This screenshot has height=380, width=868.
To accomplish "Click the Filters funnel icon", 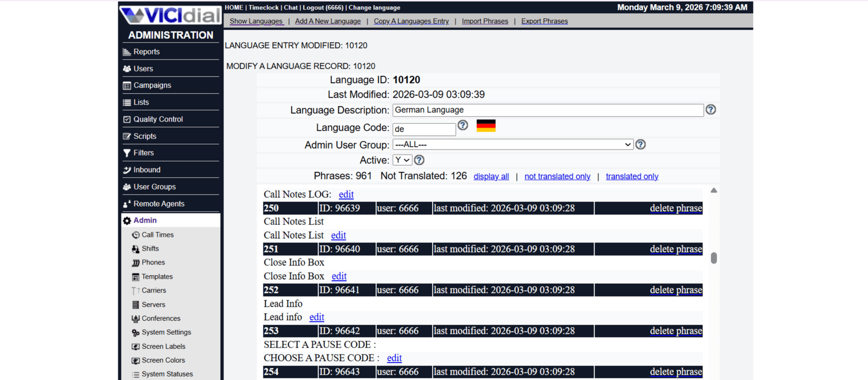I will click(127, 153).
